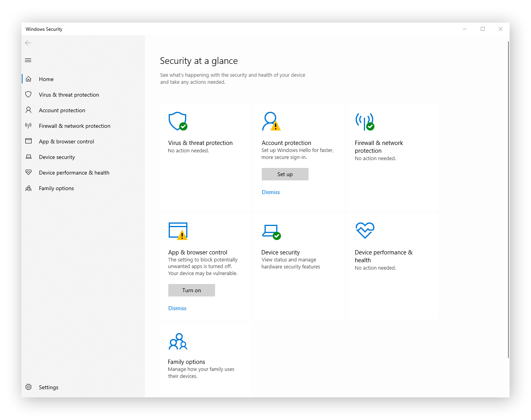Open the Device performance & health heart tile icon
531x420 pixels.
(x=365, y=230)
